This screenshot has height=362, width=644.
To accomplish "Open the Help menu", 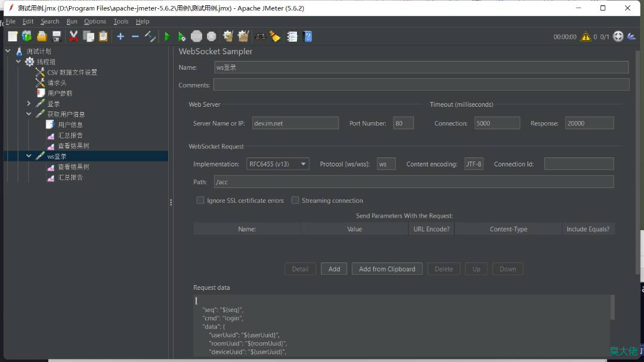I will pos(143,21).
